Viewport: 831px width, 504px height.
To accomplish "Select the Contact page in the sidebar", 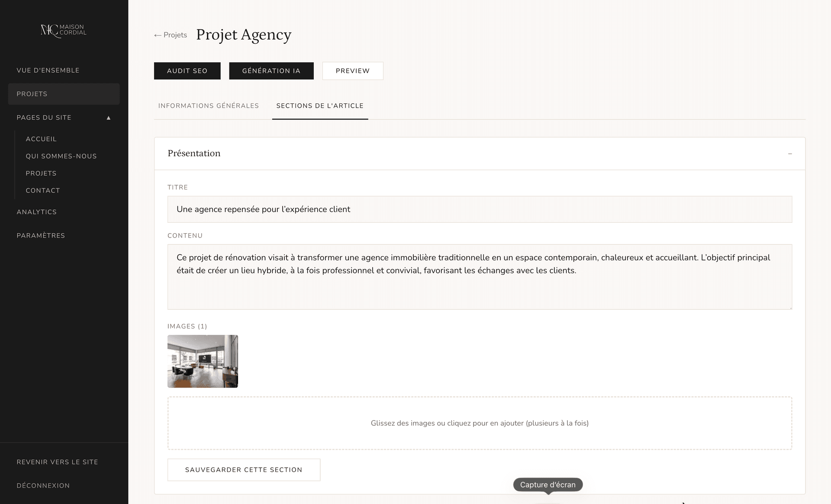I will click(43, 190).
